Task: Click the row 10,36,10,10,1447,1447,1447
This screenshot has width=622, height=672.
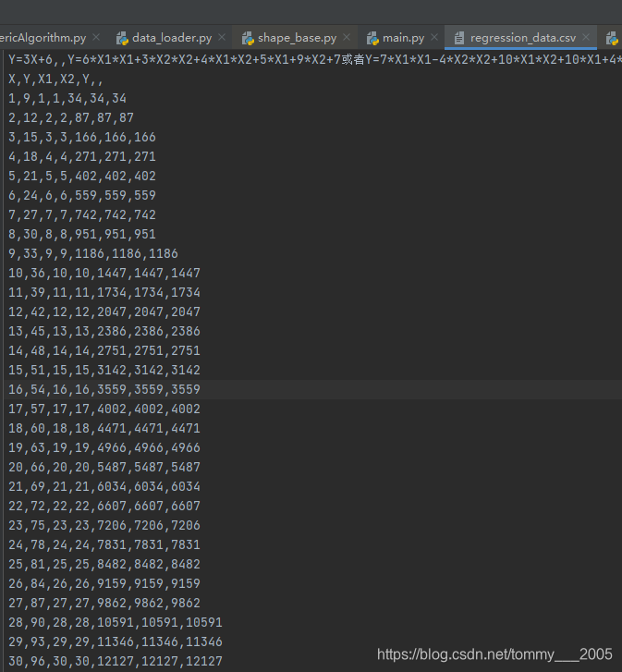Action: pyautogui.click(x=104, y=273)
